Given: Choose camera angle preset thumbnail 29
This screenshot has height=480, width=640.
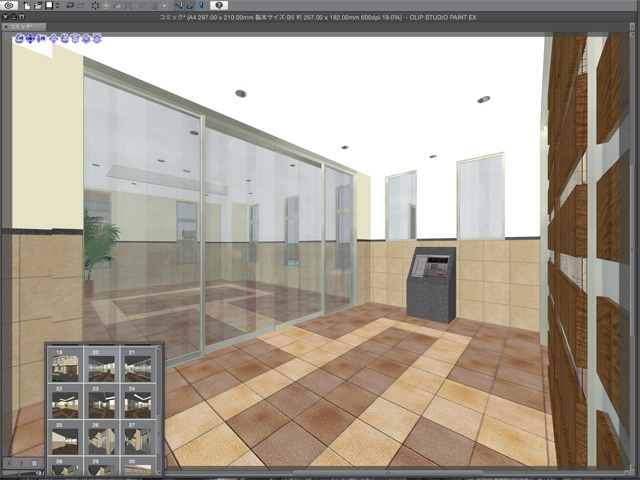Looking at the screenshot, I should pyautogui.click(x=102, y=466).
